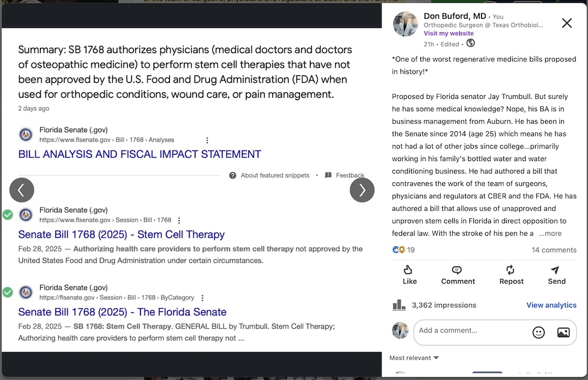Click the commenter avatar beside comment box

400,330
